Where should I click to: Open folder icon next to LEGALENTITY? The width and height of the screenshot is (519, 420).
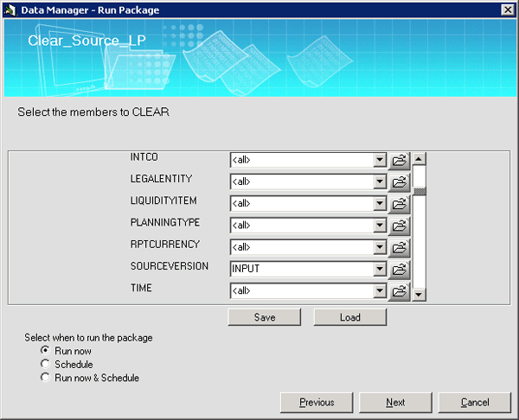point(399,181)
